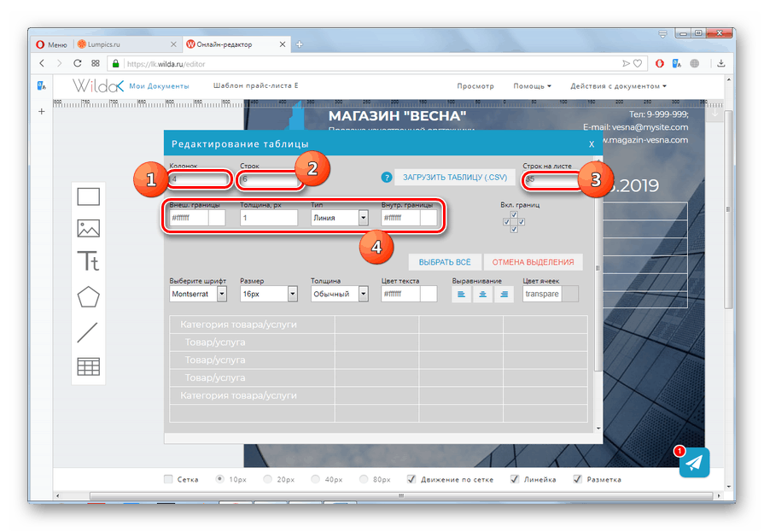
Task: Click the Opera extension icon in toolbar
Action: pyautogui.click(x=660, y=63)
